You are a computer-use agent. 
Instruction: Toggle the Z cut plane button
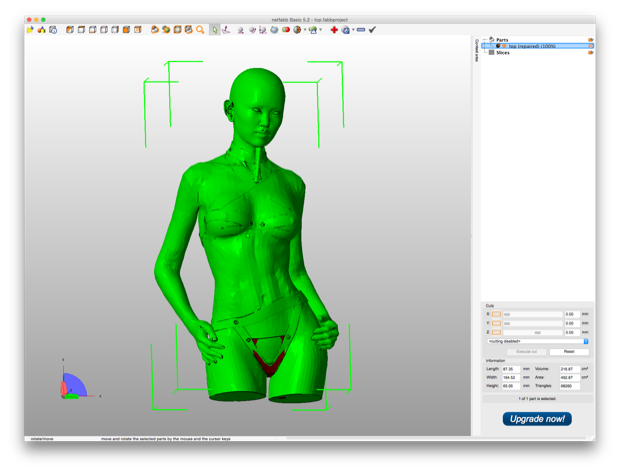click(496, 332)
